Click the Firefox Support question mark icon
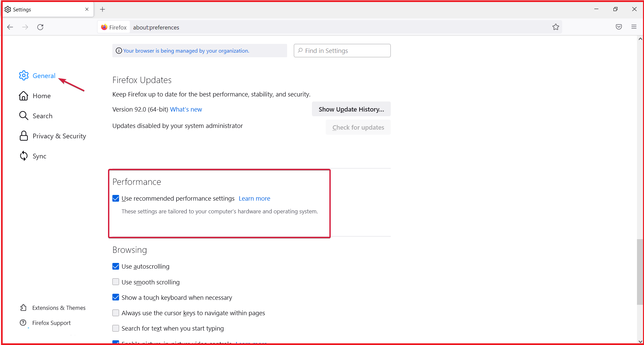 click(23, 323)
